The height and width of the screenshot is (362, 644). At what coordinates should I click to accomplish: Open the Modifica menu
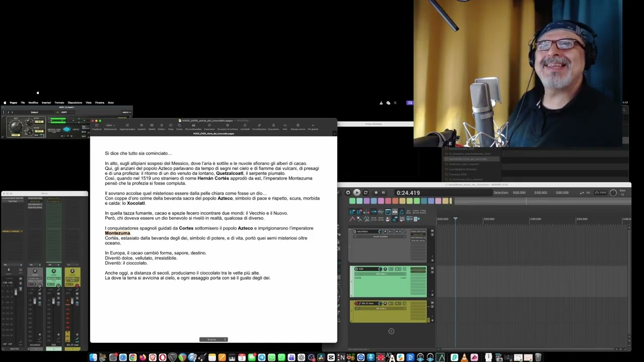pos(33,103)
